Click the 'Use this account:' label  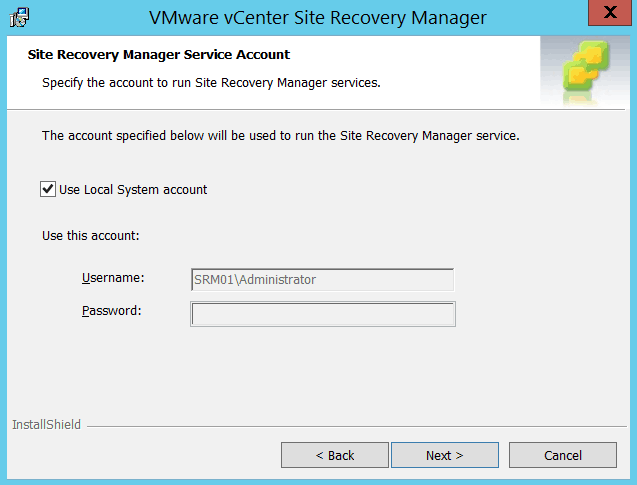tap(90, 236)
